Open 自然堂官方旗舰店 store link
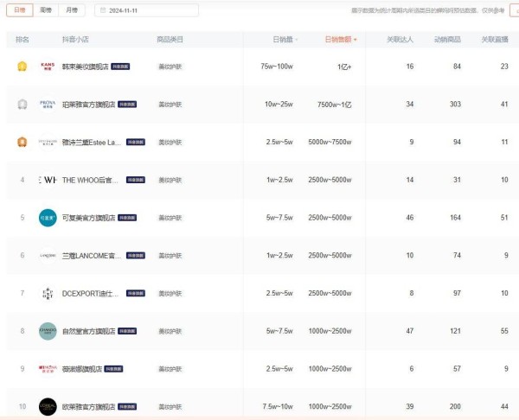519x420 pixels. pos(89,331)
